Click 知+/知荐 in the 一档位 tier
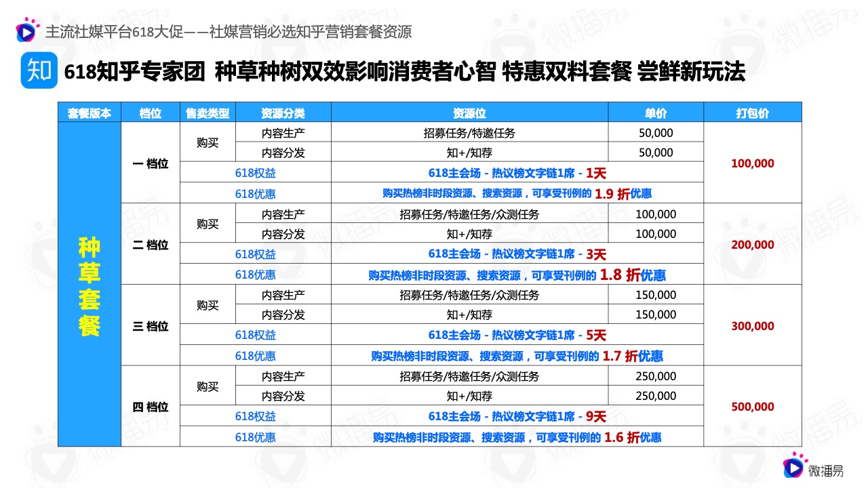 pos(469,152)
